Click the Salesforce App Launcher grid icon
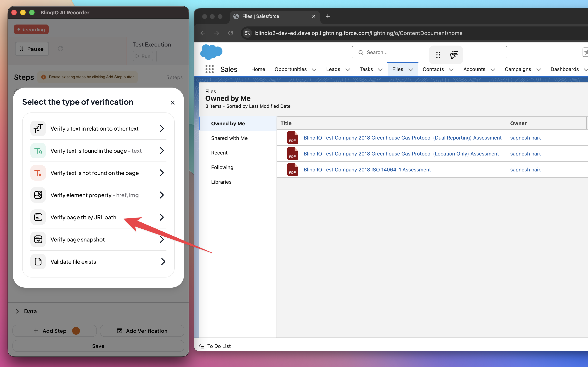The image size is (588, 367). click(209, 69)
